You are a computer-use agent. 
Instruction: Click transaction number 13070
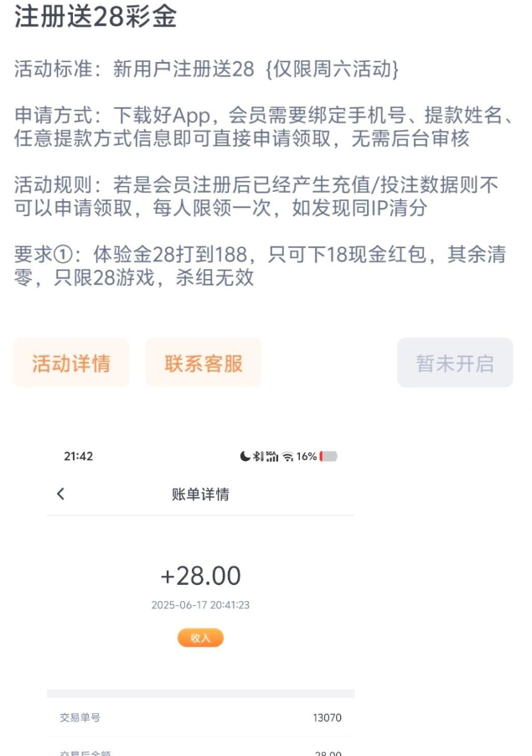click(327, 717)
